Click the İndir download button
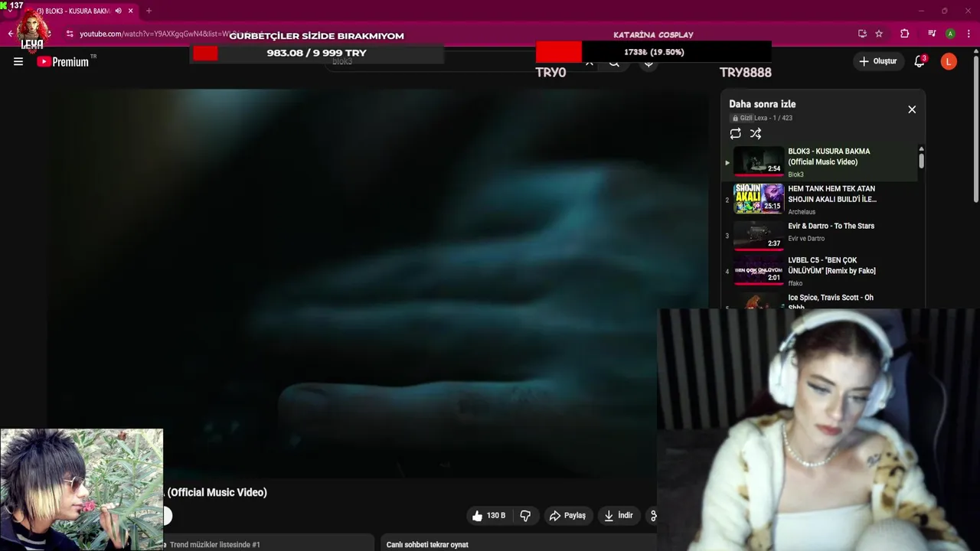Viewport: 980px width, 551px height. click(x=619, y=516)
